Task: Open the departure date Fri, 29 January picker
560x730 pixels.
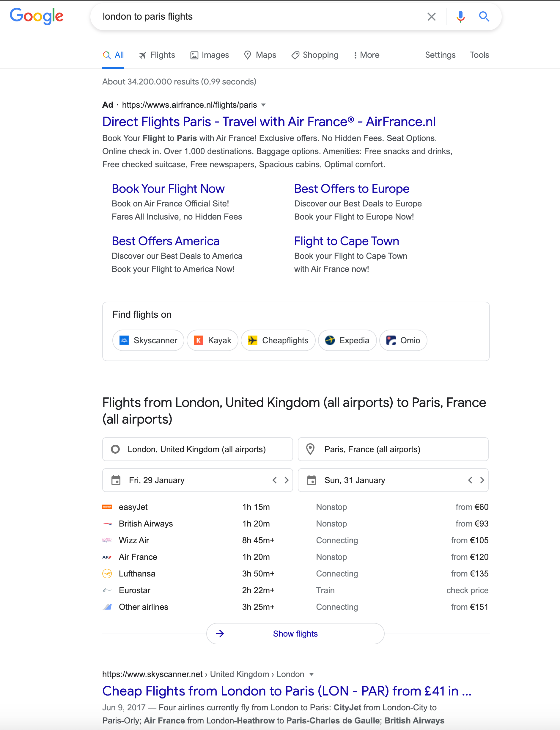Action: click(197, 480)
